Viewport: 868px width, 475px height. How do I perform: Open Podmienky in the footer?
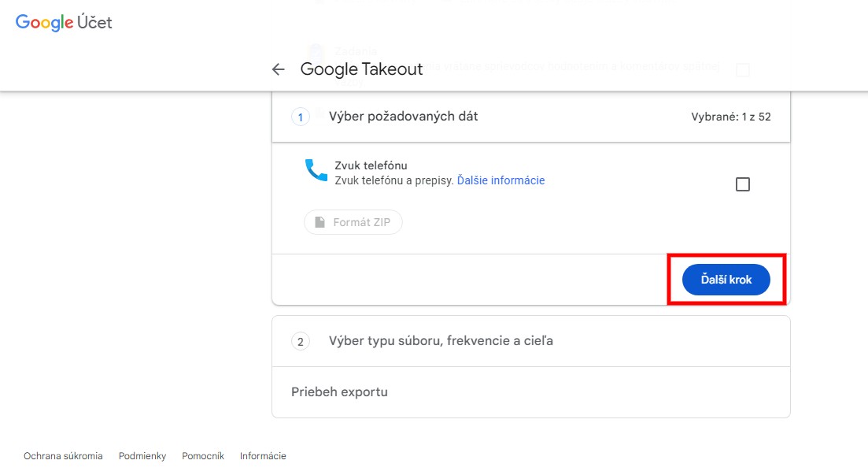[142, 456]
